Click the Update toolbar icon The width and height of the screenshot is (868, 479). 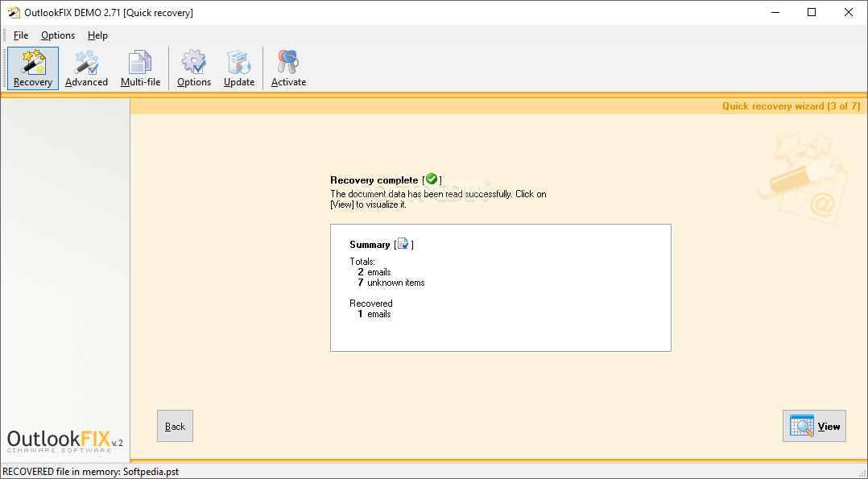click(x=239, y=68)
